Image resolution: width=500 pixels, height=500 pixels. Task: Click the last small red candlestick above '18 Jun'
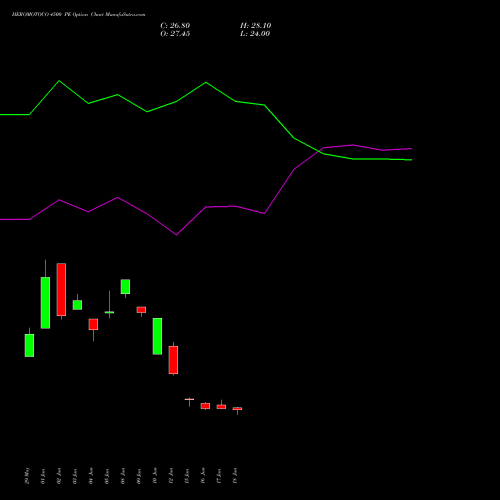237,408
